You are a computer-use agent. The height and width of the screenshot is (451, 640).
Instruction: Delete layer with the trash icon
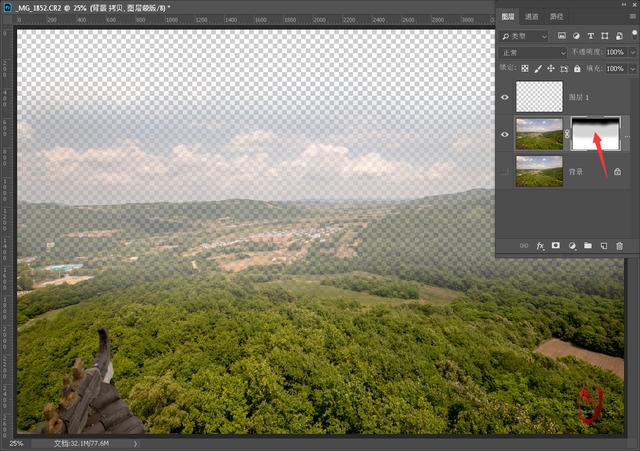click(x=620, y=246)
